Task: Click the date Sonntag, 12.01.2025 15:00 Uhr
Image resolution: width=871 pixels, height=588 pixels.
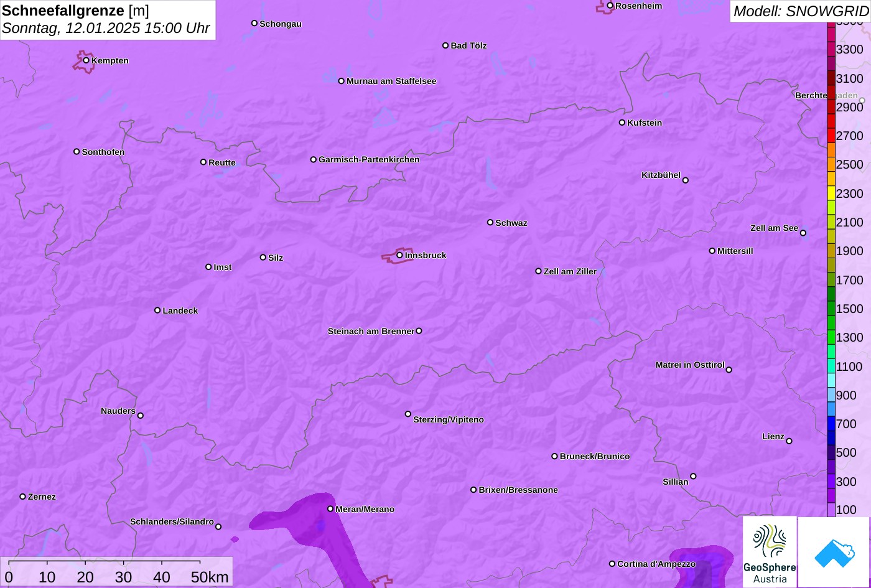Action: point(106,29)
